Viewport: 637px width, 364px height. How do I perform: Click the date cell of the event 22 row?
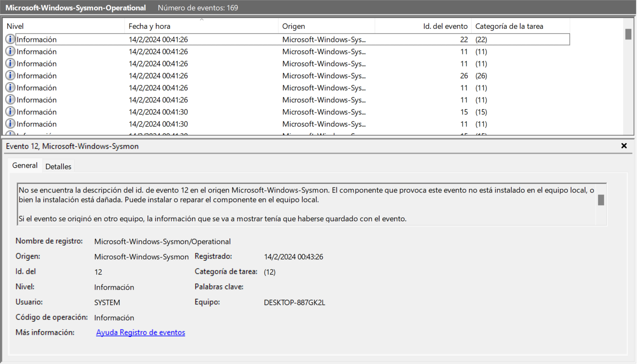click(x=158, y=40)
